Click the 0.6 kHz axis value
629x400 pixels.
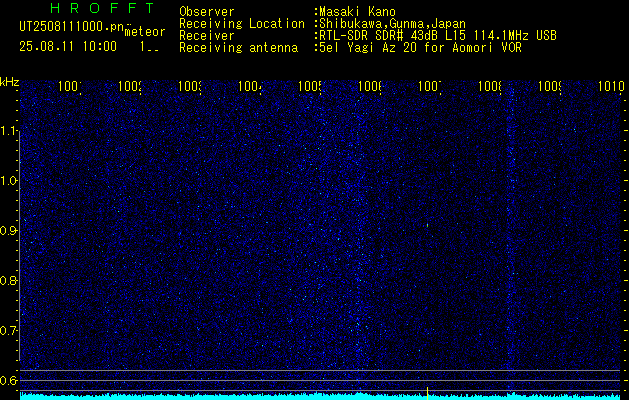coord(9,380)
